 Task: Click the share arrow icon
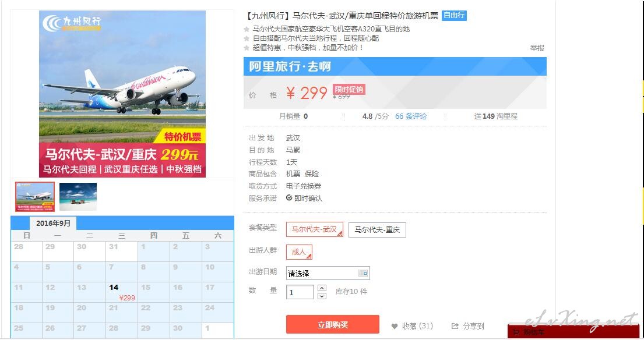455,326
